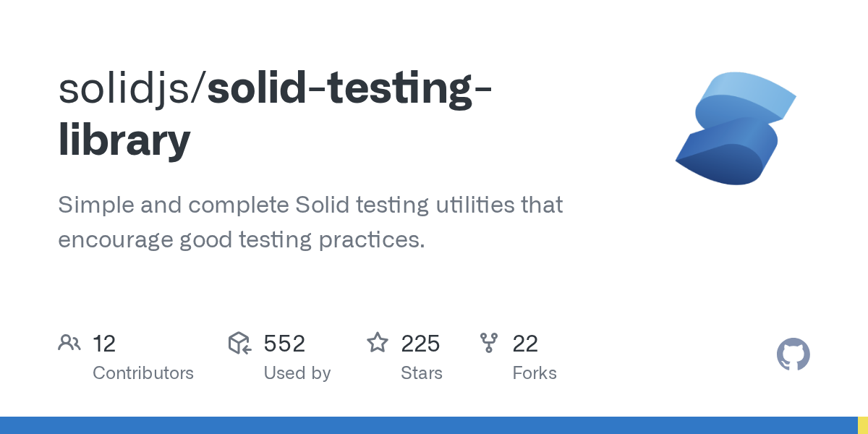Viewport: 868px width, 434px height.
Task: Click the blue language bar segment
Action: click(429, 425)
